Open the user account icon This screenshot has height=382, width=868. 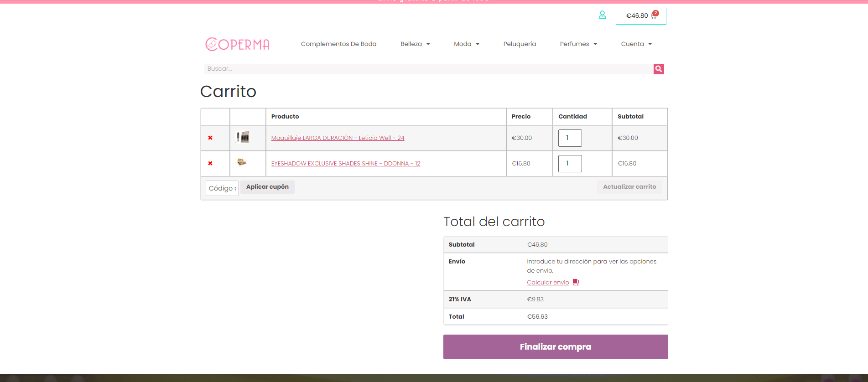click(602, 15)
